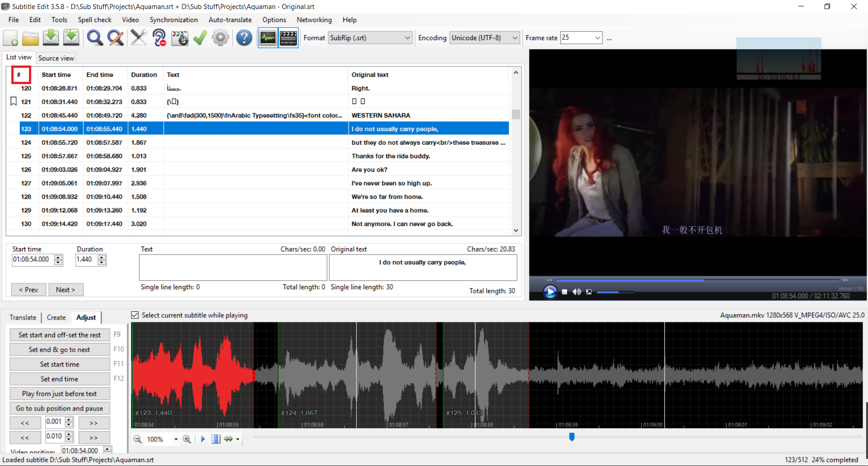Image resolution: width=868 pixels, height=466 pixels.
Task: Play video in the player
Action: (x=550, y=292)
